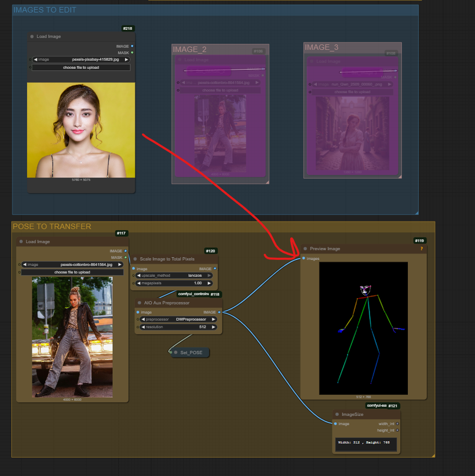Click choose file to upload in node #218
Image resolution: width=475 pixels, height=476 pixels.
[81, 67]
